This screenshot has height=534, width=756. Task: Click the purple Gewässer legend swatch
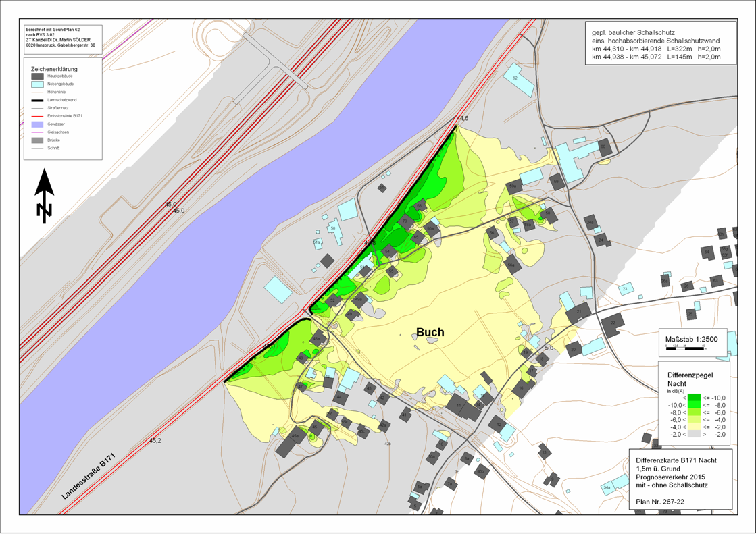37,124
